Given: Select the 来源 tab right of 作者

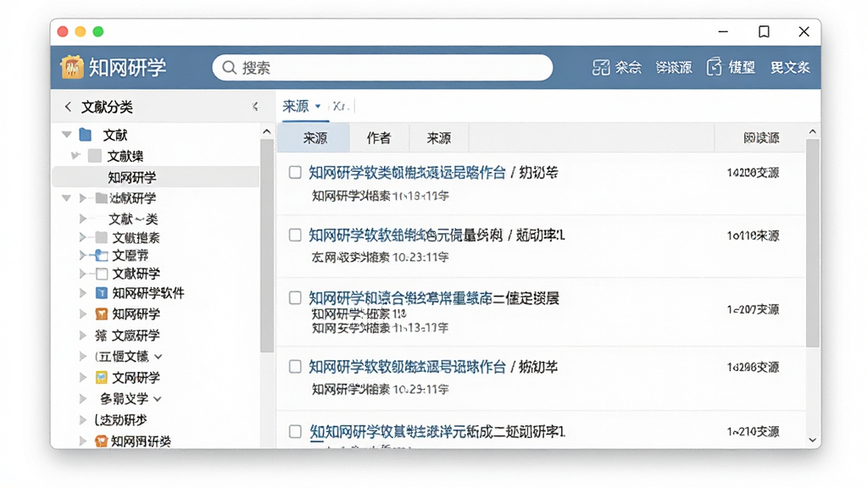Looking at the screenshot, I should (439, 138).
